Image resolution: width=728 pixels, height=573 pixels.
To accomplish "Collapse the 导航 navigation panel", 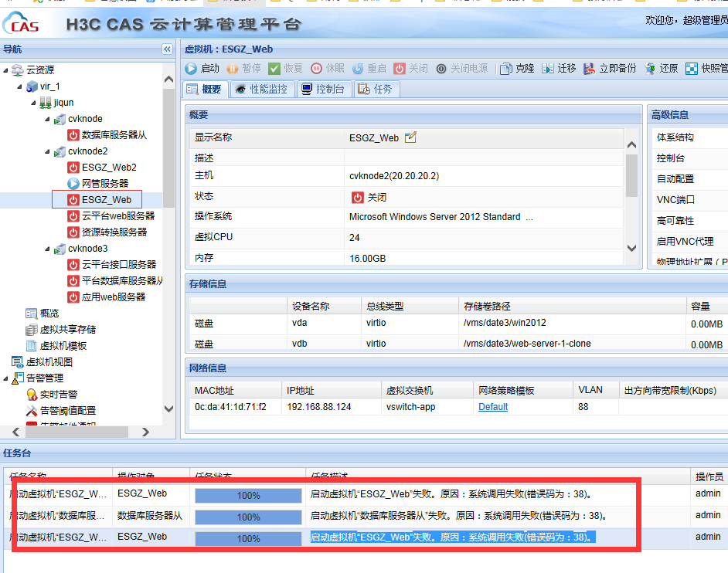I will [167, 49].
